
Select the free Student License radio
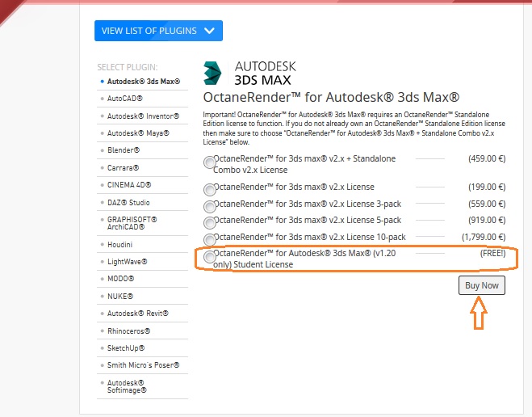click(210, 257)
